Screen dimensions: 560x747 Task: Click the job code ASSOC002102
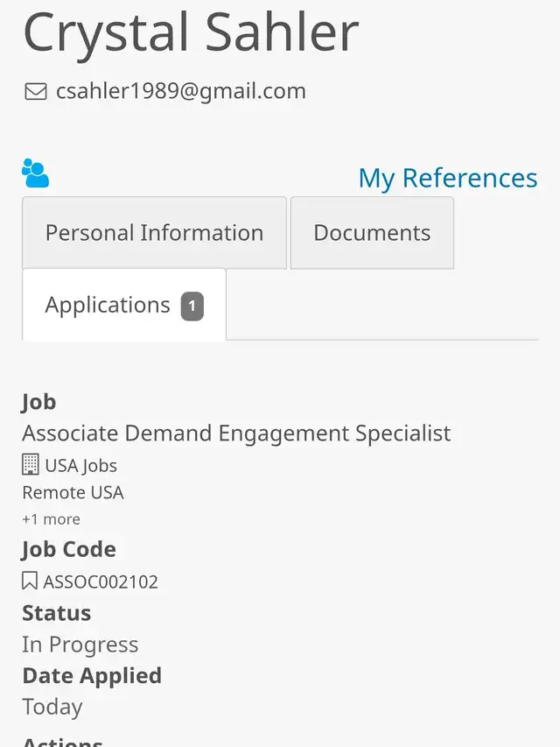pos(101,581)
